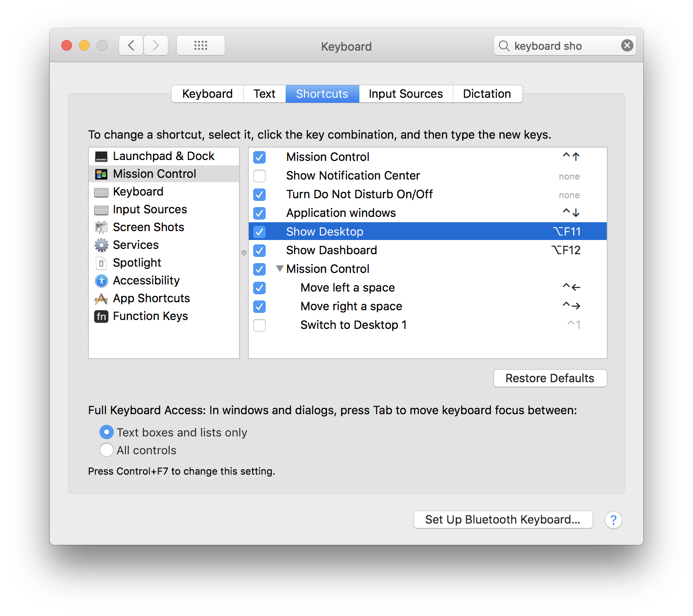
Task: Select Launchpad & Dock category
Action: pyautogui.click(x=164, y=156)
